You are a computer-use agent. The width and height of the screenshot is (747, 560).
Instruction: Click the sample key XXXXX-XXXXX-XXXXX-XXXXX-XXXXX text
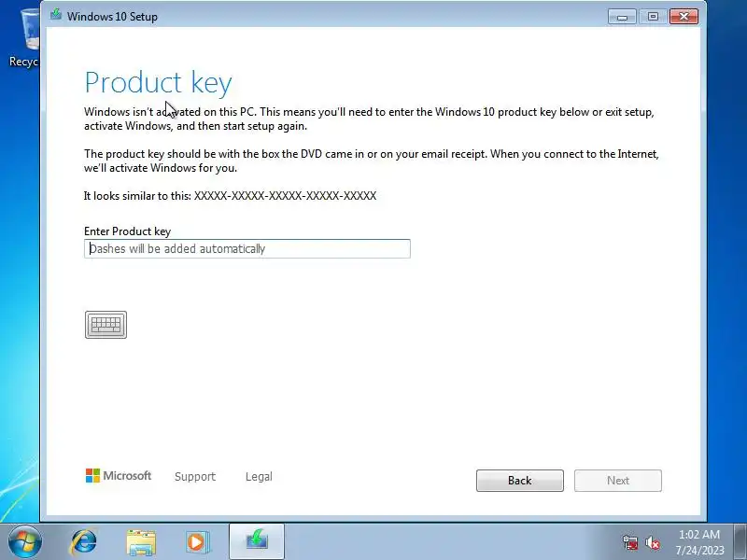[x=285, y=196]
